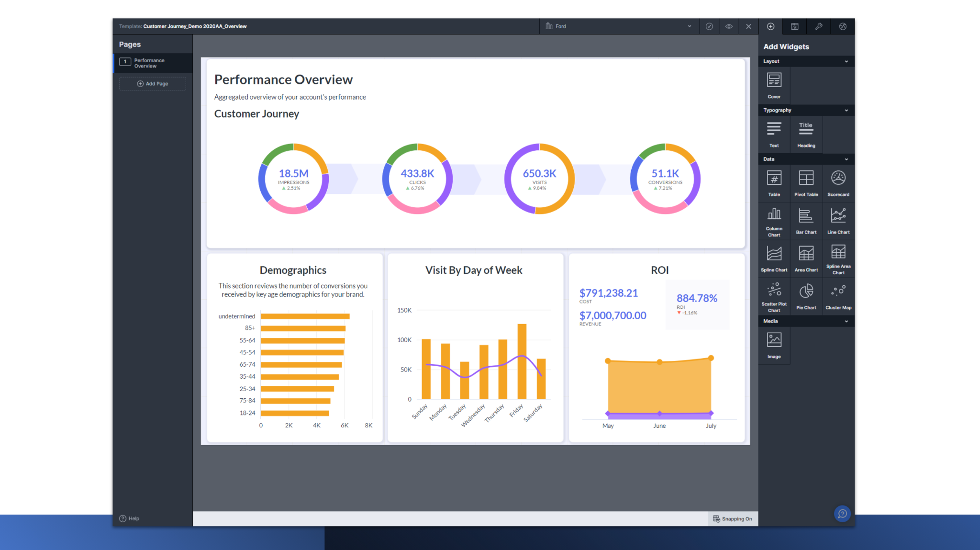The width and height of the screenshot is (980, 550).
Task: Click the Add Page button
Action: tap(153, 84)
